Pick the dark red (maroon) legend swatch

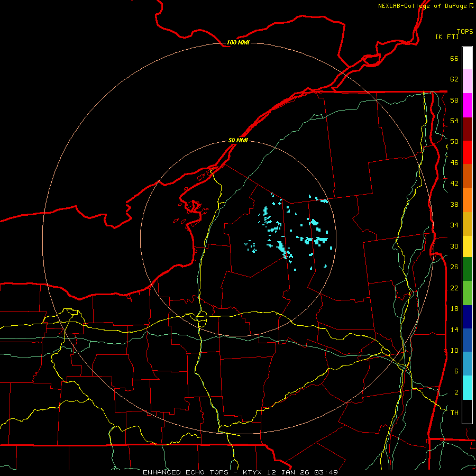click(x=467, y=129)
